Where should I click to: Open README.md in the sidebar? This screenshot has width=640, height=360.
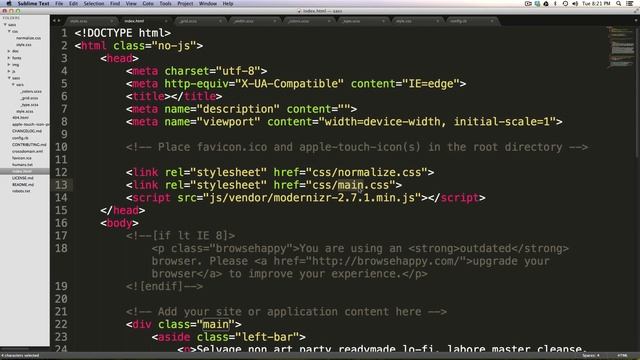(23, 184)
